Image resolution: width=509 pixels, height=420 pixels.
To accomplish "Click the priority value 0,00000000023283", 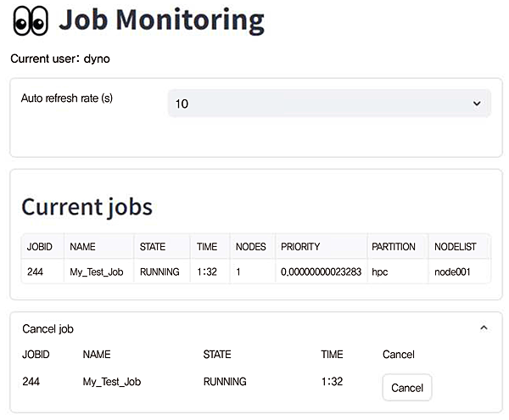I will [321, 272].
